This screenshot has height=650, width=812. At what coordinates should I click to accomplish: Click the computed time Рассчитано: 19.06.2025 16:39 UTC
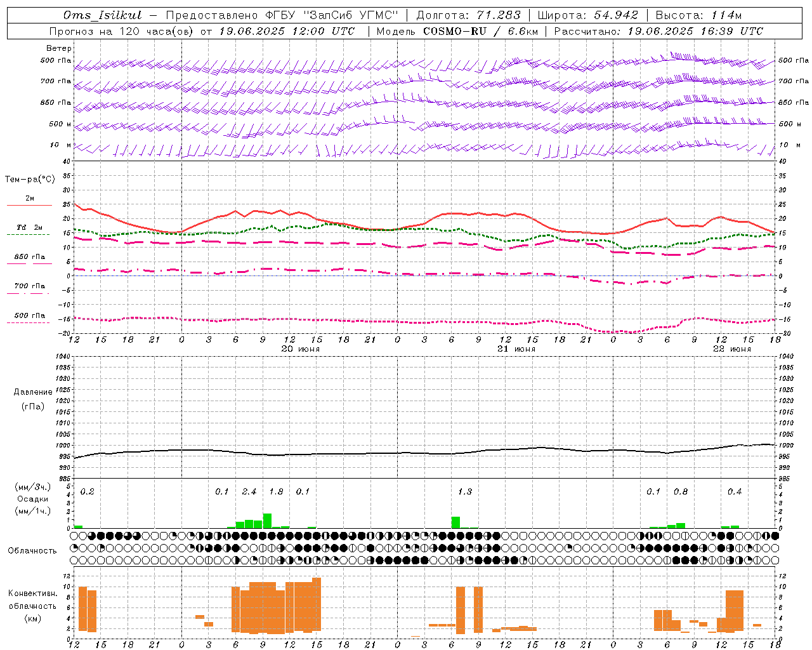658,31
